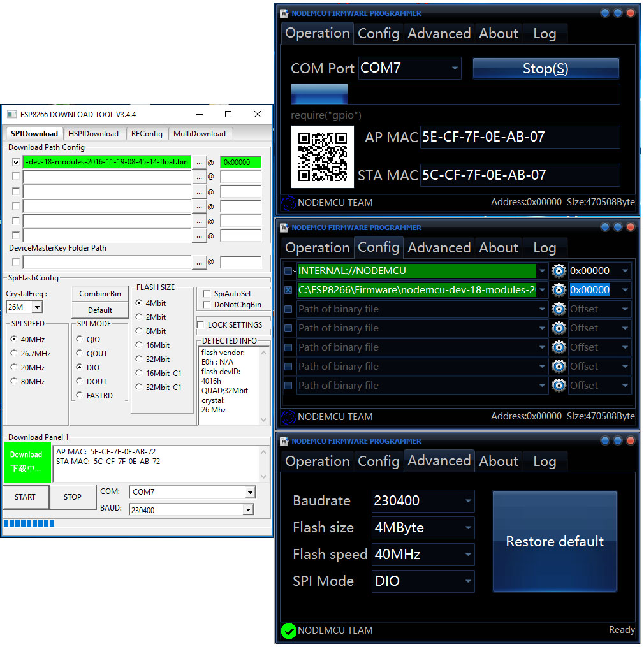Click DETECTED INFO scrollbar down arrow
This screenshot has height=647, width=644.
[x=264, y=420]
